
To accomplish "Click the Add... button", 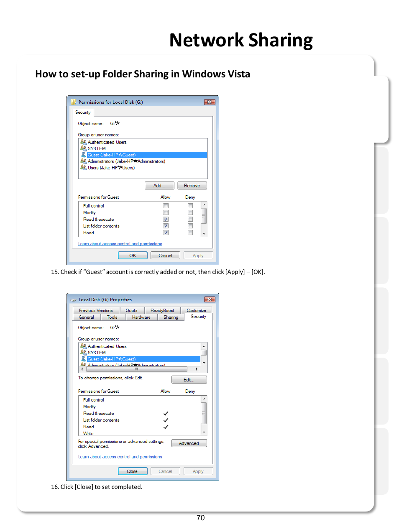I will (x=160, y=186).
